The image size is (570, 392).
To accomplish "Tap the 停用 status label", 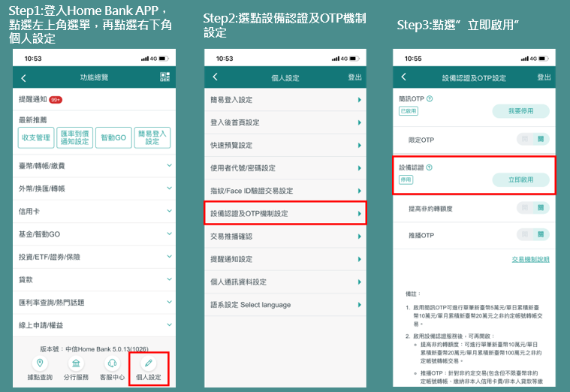I will (x=406, y=179).
